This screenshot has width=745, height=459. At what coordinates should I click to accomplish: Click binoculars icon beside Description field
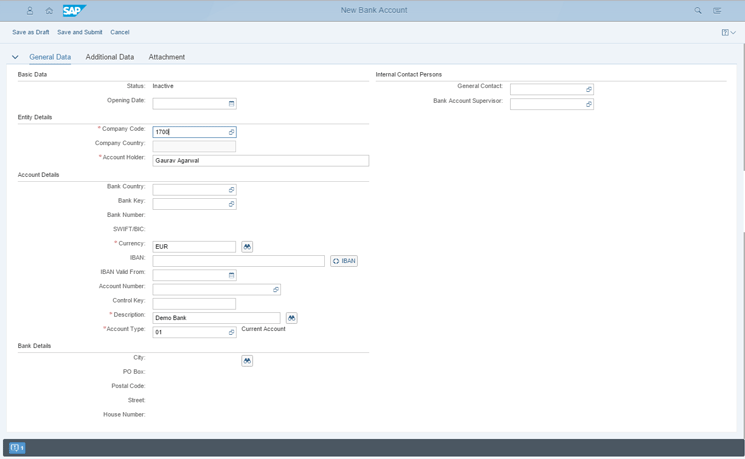click(291, 318)
